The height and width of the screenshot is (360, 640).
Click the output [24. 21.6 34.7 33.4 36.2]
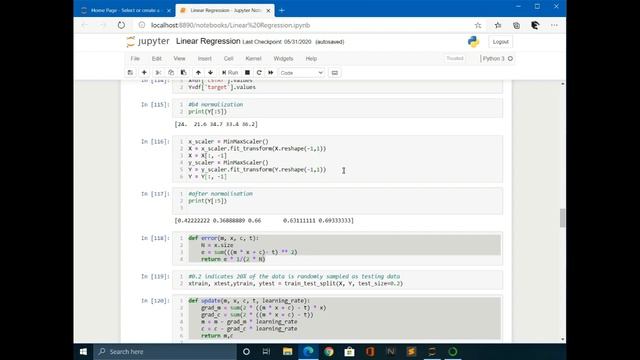point(216,124)
